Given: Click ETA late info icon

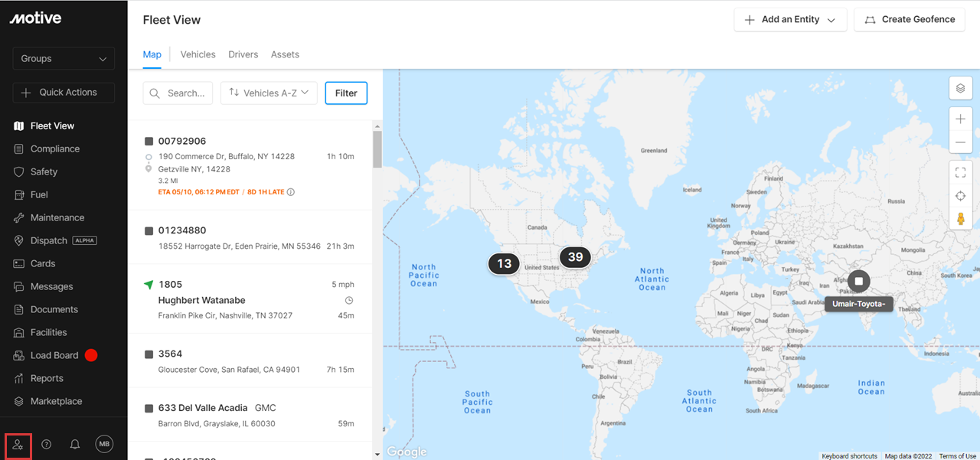Looking at the screenshot, I should (291, 192).
